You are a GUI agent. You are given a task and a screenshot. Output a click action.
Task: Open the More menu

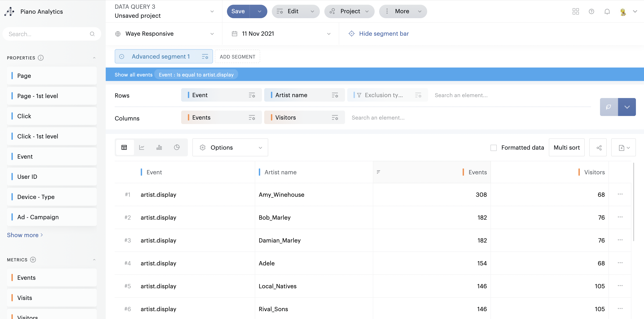pyautogui.click(x=402, y=11)
